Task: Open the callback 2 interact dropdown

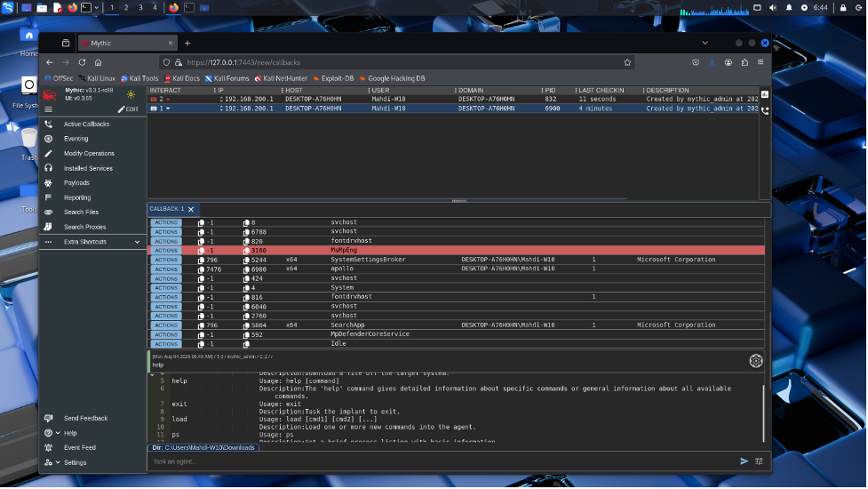Action: pos(168,100)
